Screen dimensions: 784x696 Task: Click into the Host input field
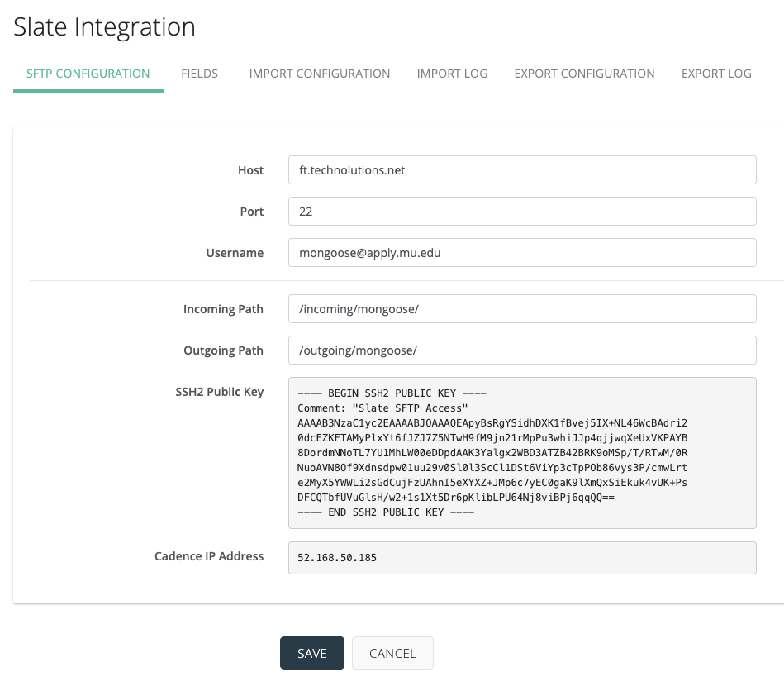(522, 170)
